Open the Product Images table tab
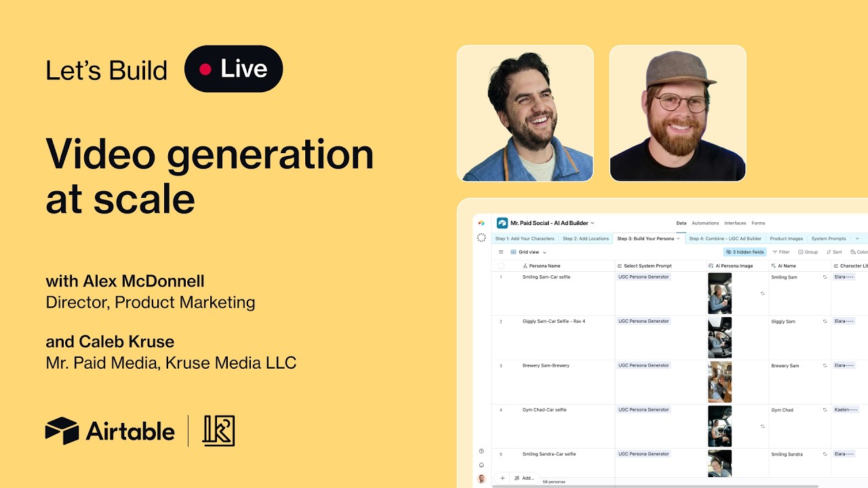 pos(787,239)
